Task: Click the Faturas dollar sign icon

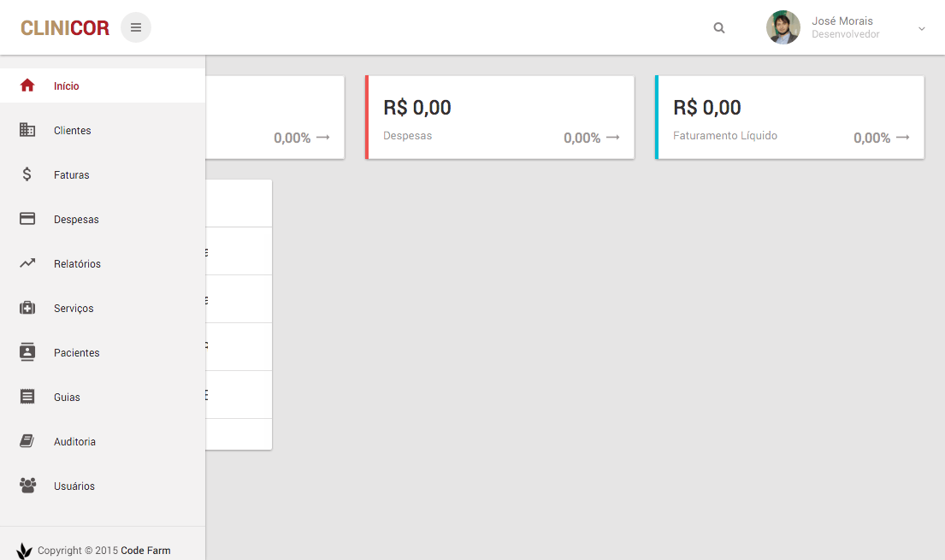Action: (27, 174)
